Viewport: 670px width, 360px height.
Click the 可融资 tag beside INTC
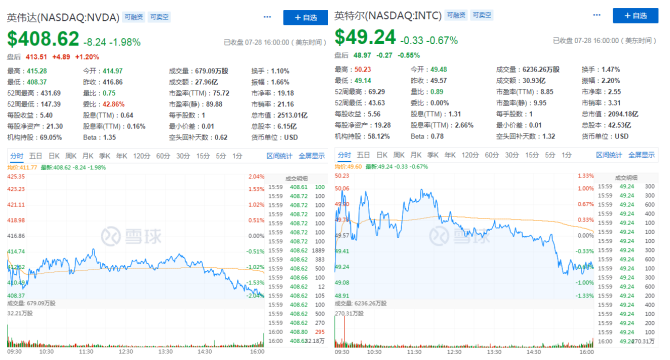(456, 15)
